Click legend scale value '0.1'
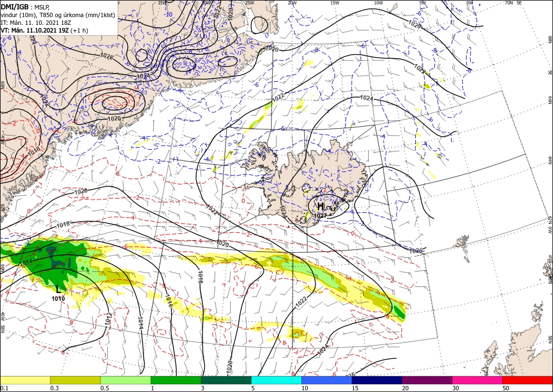 (x=3, y=388)
